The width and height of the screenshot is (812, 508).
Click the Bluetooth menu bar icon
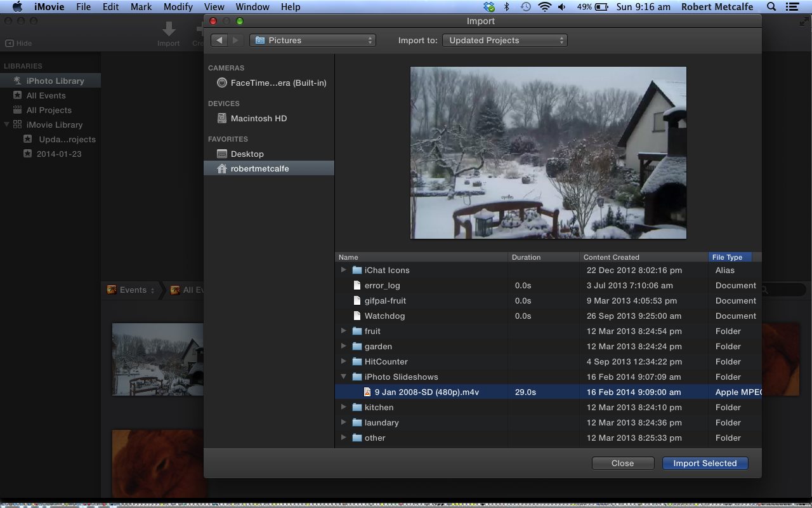point(506,7)
